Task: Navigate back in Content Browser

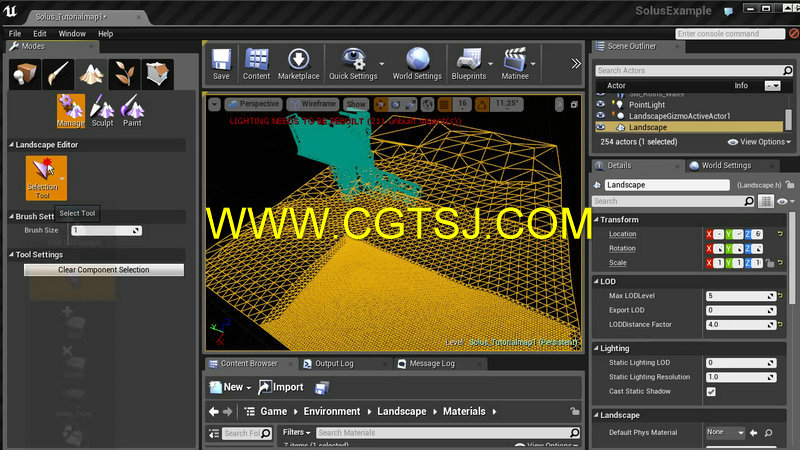Action: (x=214, y=411)
